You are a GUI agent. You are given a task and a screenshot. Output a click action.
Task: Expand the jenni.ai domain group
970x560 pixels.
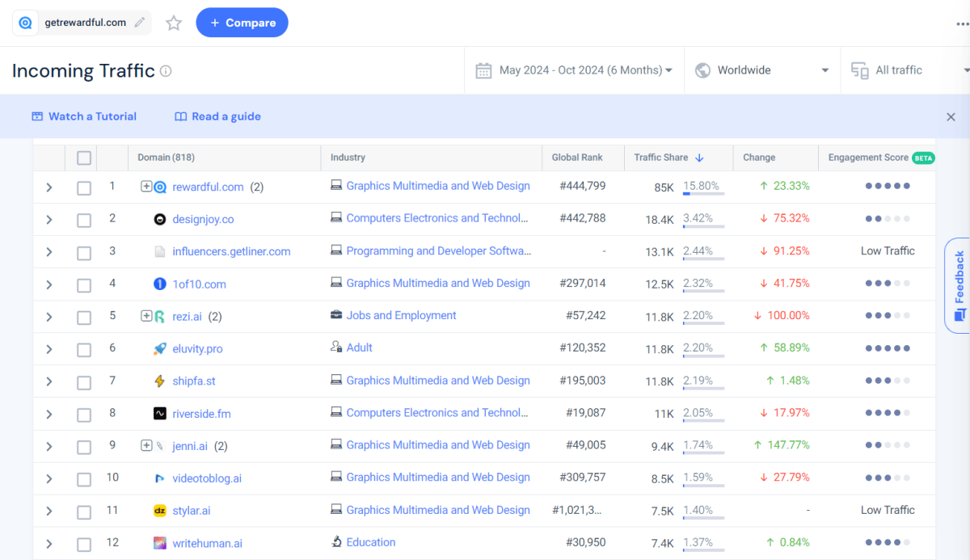pos(146,445)
